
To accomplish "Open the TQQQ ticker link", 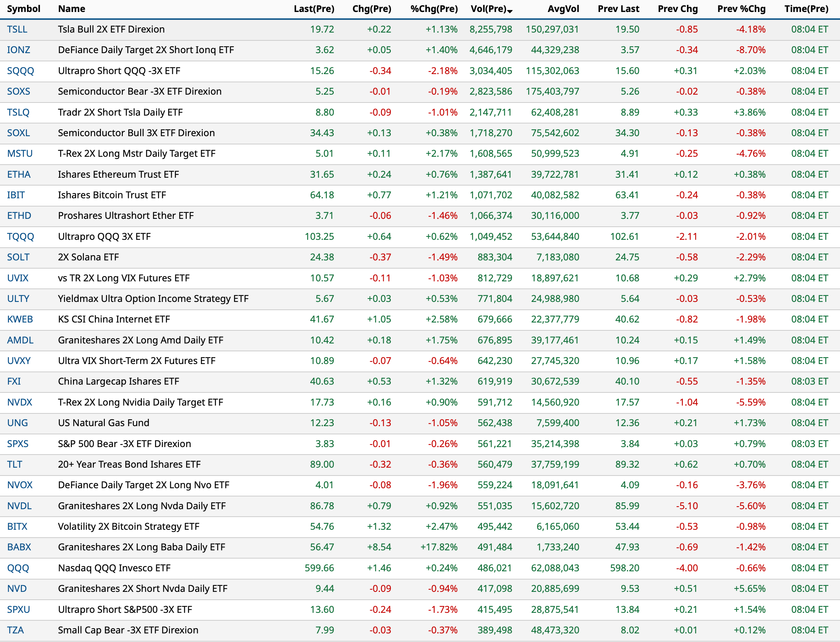I will (21, 236).
